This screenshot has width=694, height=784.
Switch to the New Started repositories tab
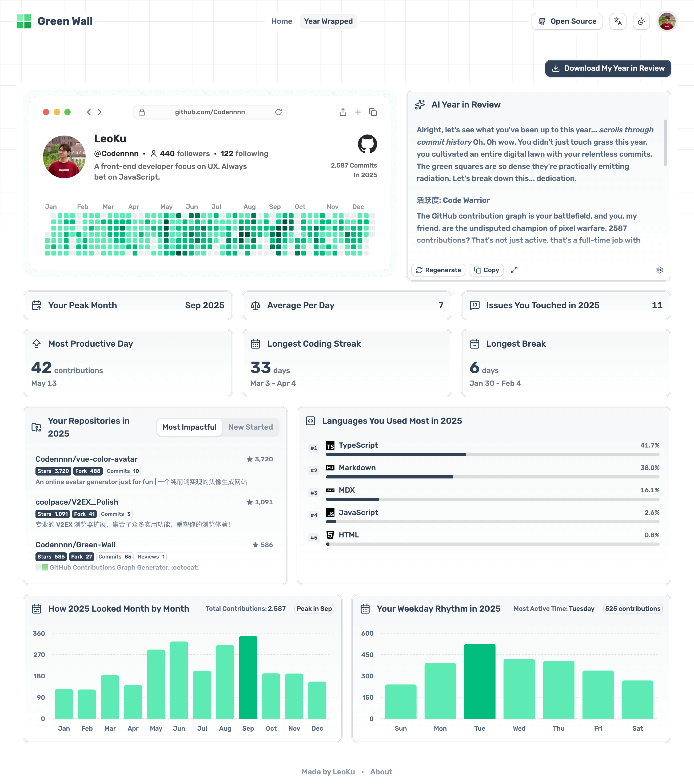click(x=250, y=427)
